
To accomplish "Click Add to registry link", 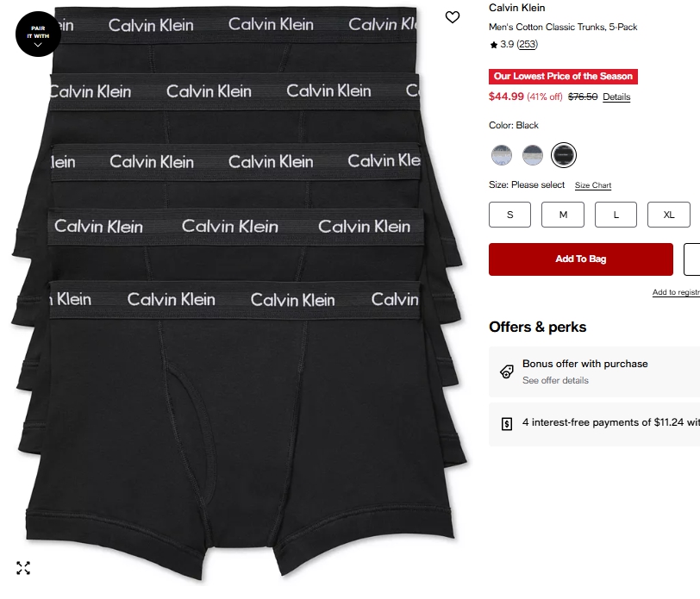I will click(676, 292).
